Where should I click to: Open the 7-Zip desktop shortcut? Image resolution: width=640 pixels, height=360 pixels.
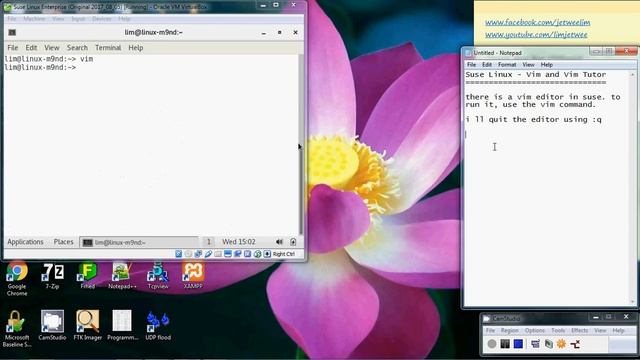[x=52, y=276]
